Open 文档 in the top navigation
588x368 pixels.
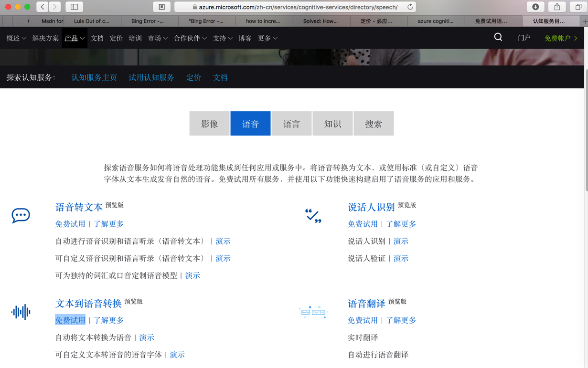point(97,38)
